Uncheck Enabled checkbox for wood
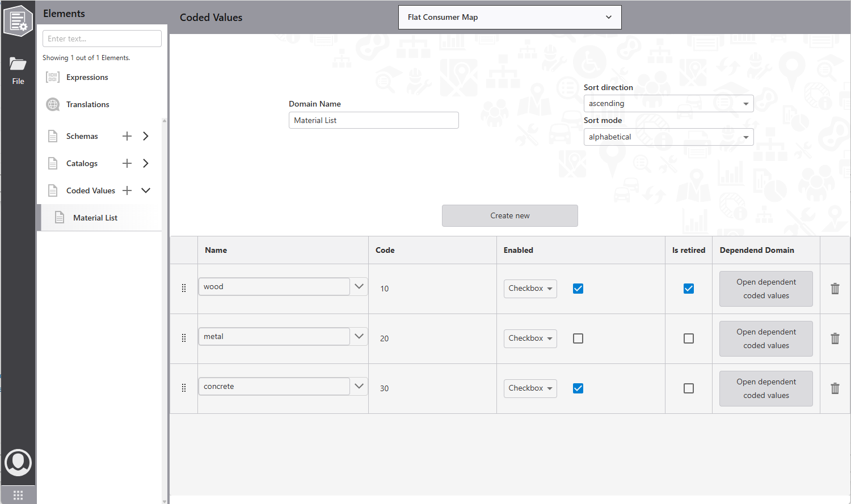This screenshot has width=851, height=504. point(578,289)
